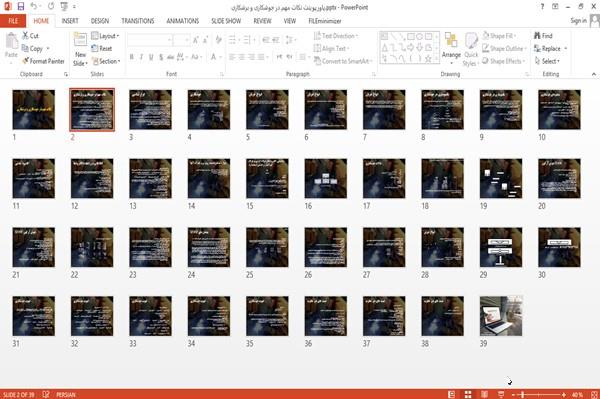Collapse the ribbon with the arrow
Viewport: 600px width, 399px height.
(x=593, y=74)
